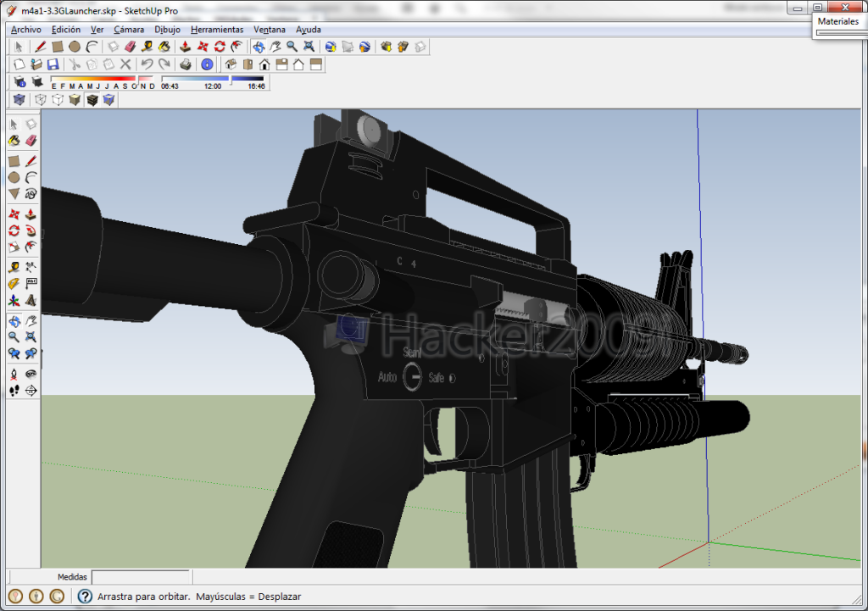Select the Position Camera tool
Image resolution: width=868 pixels, height=611 pixels.
click(x=14, y=374)
